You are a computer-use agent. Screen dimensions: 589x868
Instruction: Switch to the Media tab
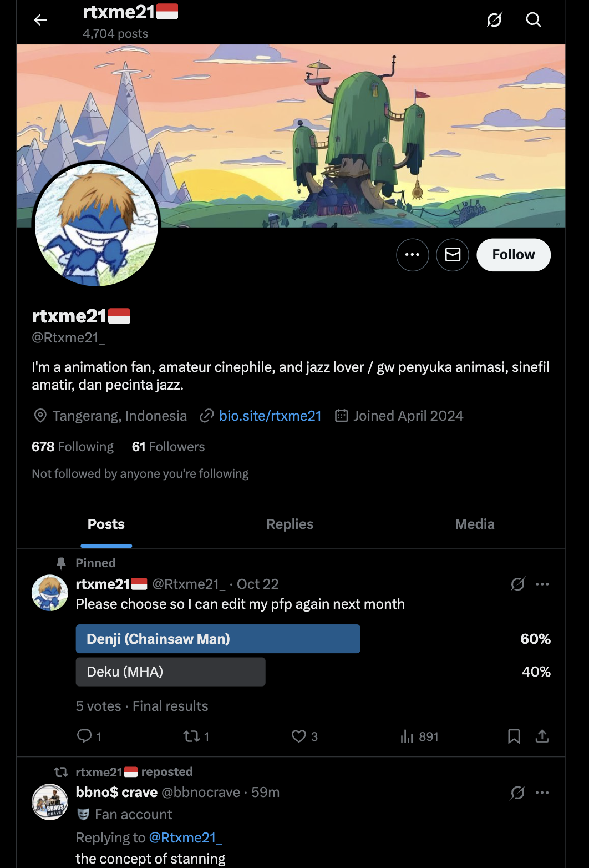[474, 524]
